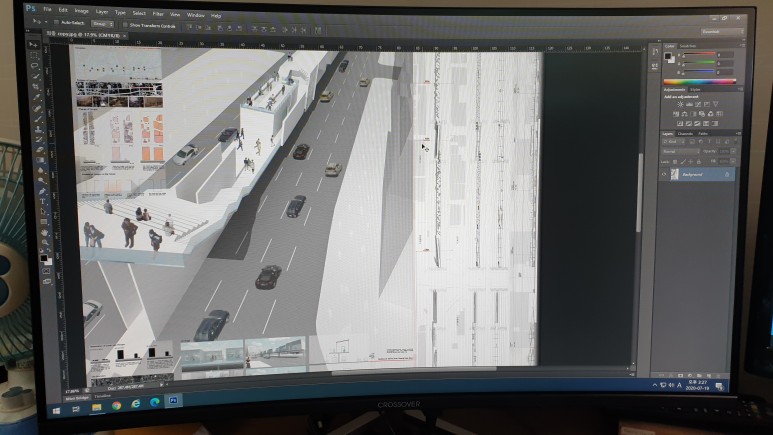Enable the Auto-Select checkbox

(x=58, y=21)
